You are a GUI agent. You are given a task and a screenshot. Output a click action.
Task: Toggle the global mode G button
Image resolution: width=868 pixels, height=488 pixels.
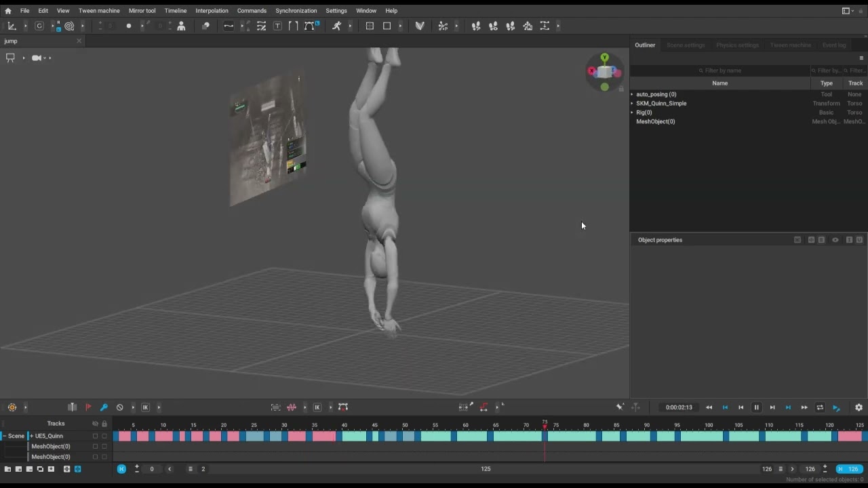pyautogui.click(x=39, y=26)
